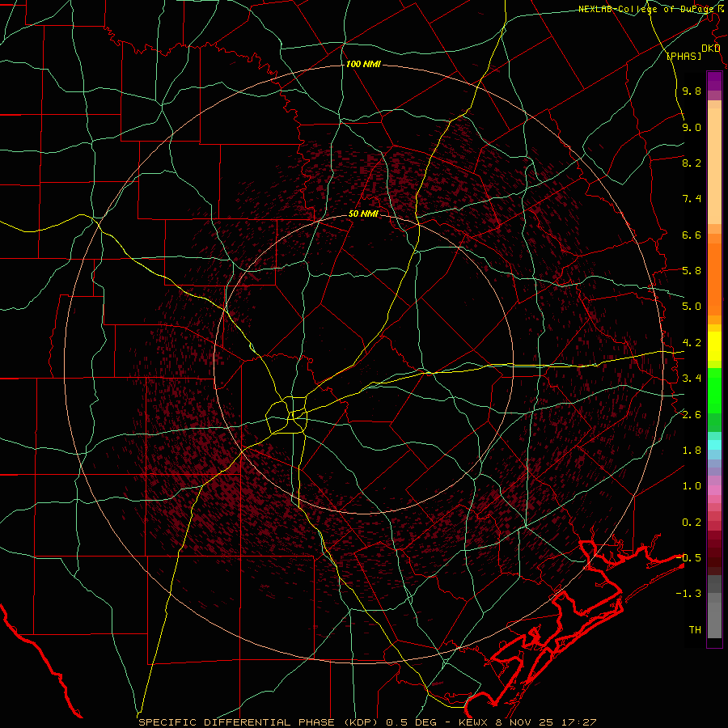Click the 8 NOV 25 date text
Viewport: 728px width, 728px height.
coord(525,722)
